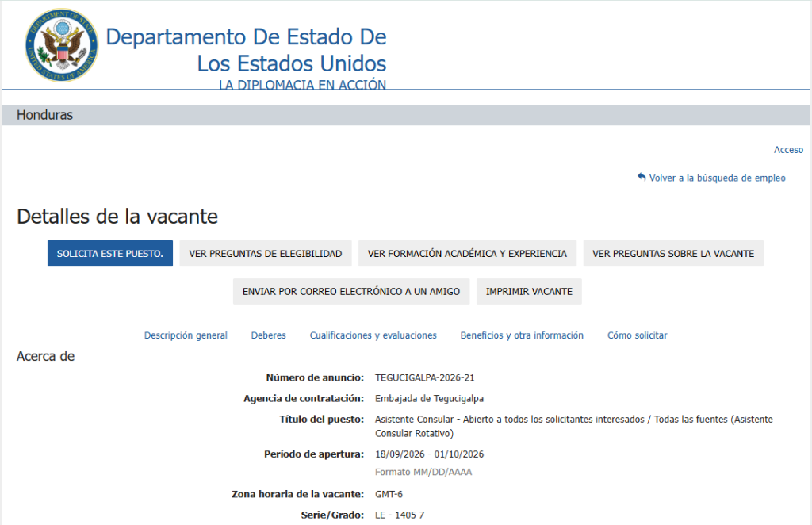
Task: Go to Beneficios y otra información section
Action: [522, 335]
